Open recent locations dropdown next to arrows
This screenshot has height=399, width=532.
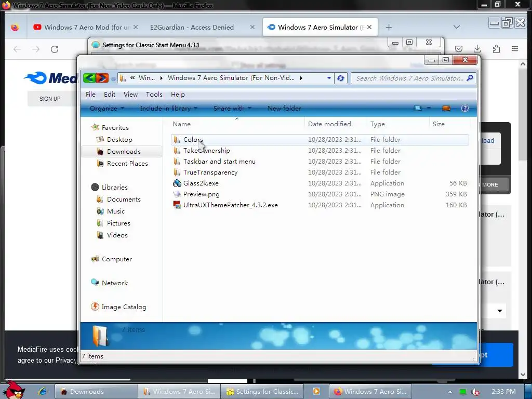point(113,79)
